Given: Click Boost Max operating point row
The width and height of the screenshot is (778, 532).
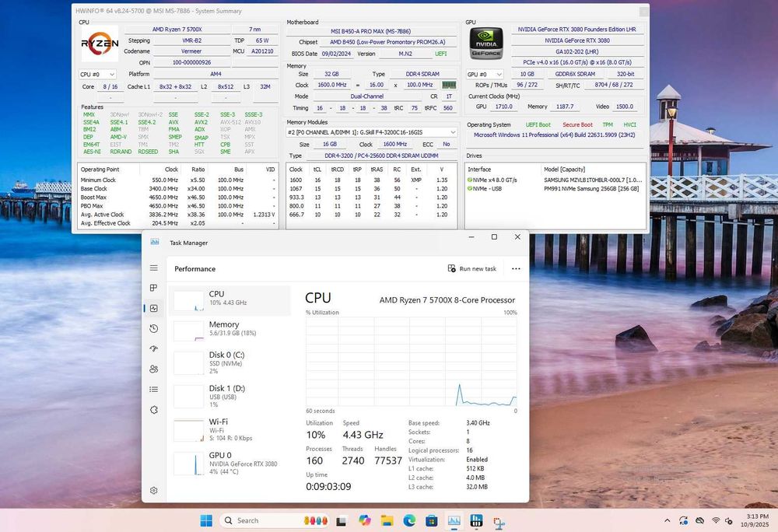Looking at the screenshot, I should (x=177, y=198).
